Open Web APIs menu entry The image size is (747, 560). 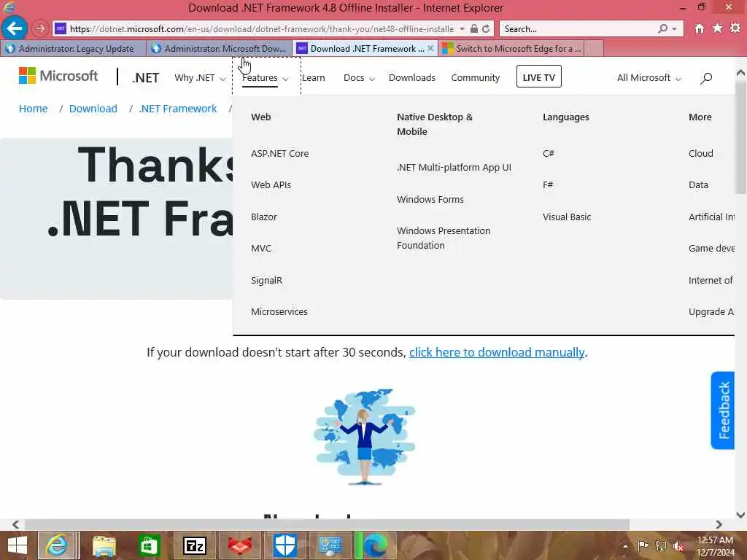click(271, 184)
